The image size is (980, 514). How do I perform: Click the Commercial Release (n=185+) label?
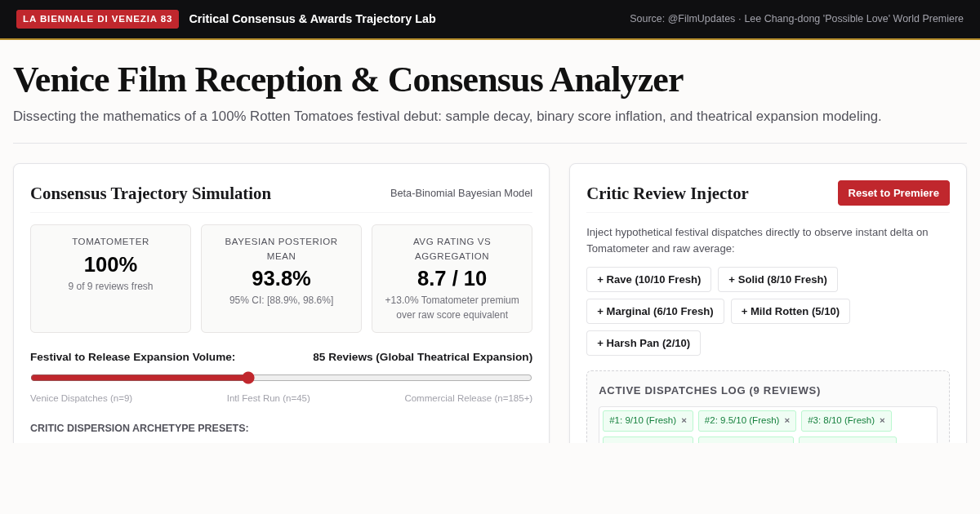[468, 398]
